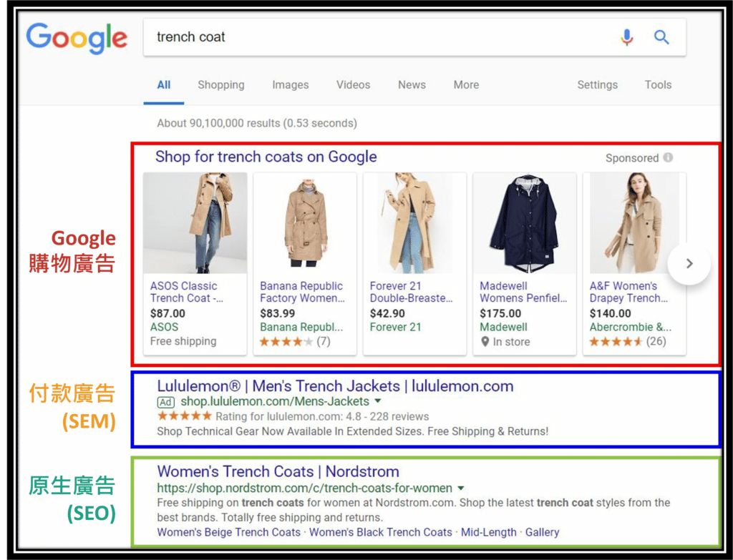Image resolution: width=733 pixels, height=560 pixels.
Task: Open the Mid-Length sitelink
Action: pos(488,532)
